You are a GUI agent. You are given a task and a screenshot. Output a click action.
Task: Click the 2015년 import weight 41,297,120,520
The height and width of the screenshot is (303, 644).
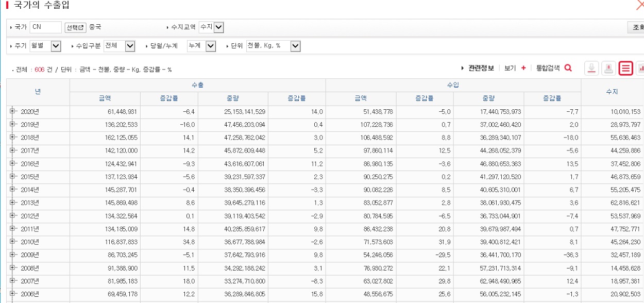point(500,177)
